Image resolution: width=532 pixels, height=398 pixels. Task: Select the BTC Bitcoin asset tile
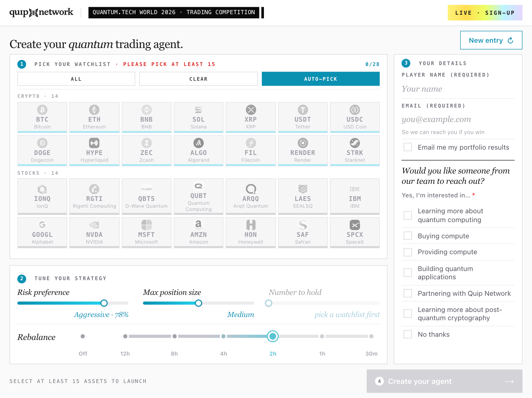[x=42, y=117]
